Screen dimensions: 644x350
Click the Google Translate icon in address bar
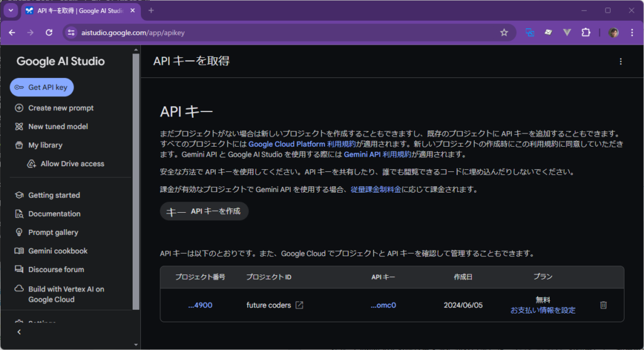point(530,33)
